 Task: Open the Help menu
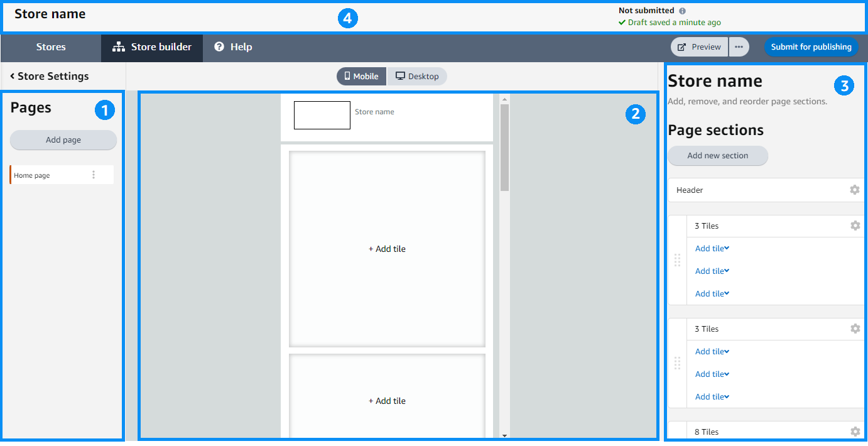click(233, 47)
